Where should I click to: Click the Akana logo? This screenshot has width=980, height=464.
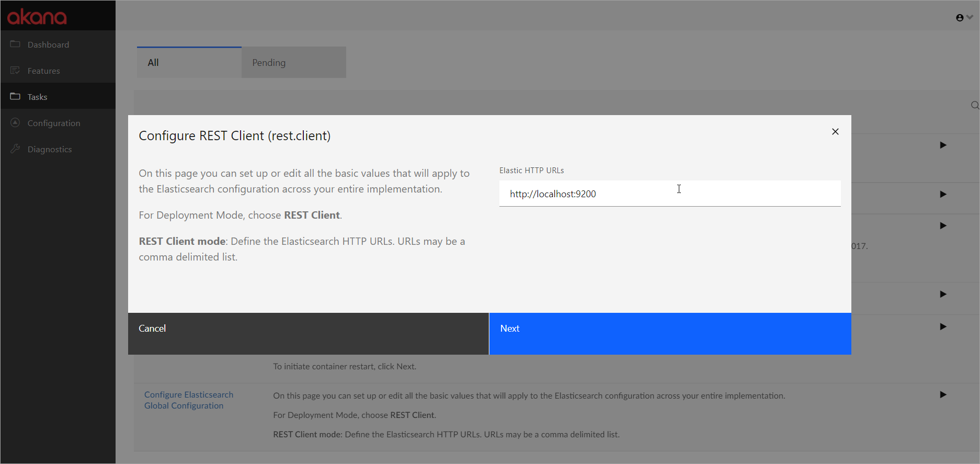(x=37, y=17)
